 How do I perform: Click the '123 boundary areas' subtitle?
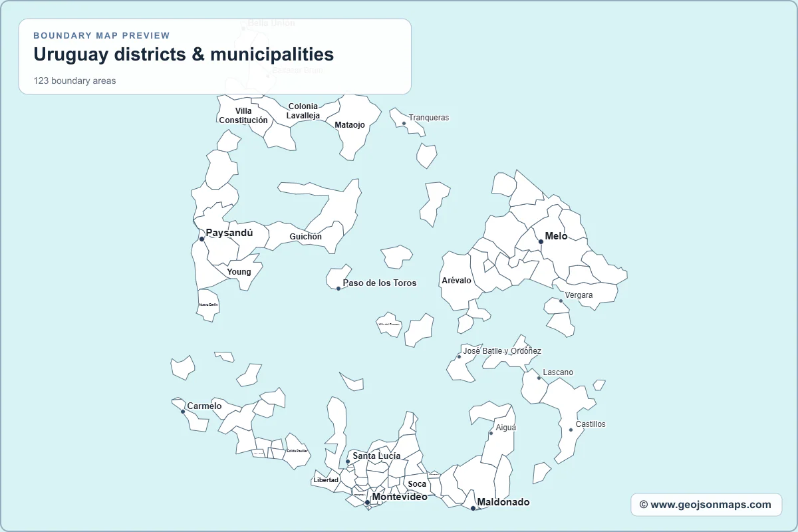[x=74, y=81]
